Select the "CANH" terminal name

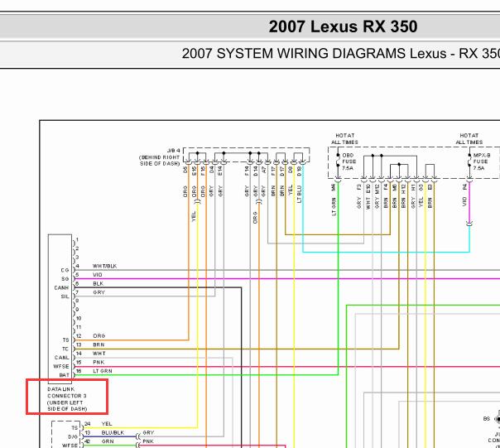pos(61,288)
